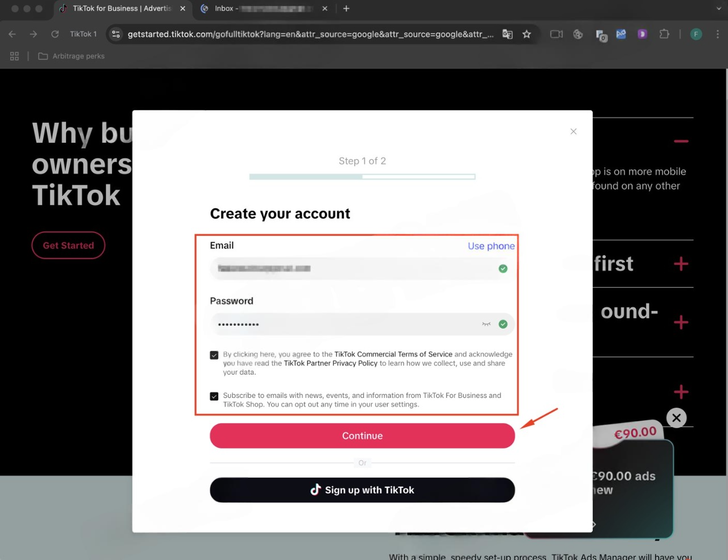Toggle password visibility eye icon
This screenshot has height=560, width=728.
486,324
